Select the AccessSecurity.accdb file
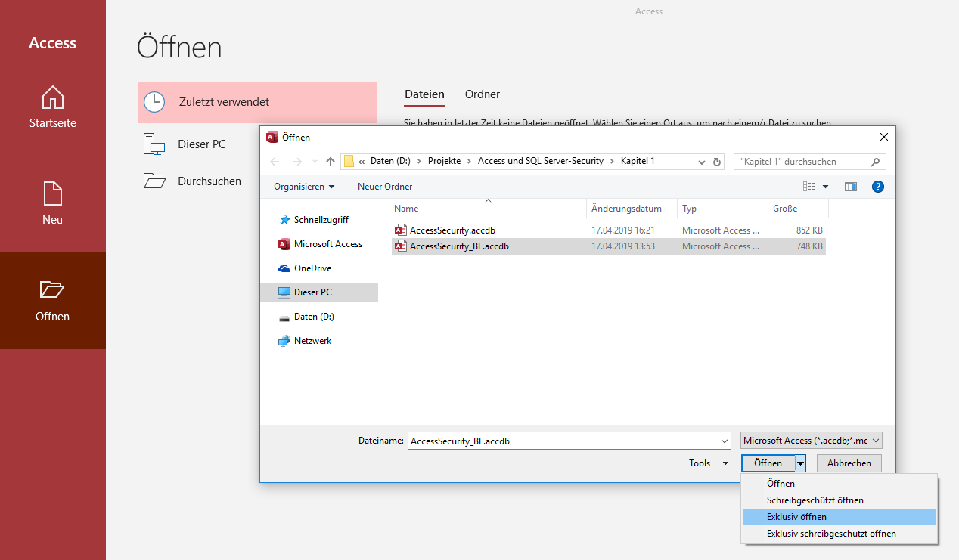Viewport: 959px width, 560px height. click(452, 230)
